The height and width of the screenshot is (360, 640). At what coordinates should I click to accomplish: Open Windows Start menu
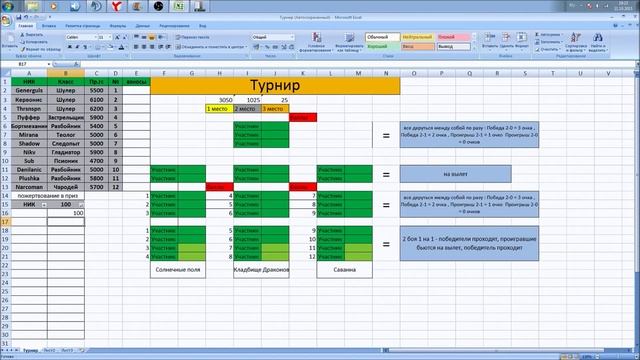pyautogui.click(x=8, y=6)
